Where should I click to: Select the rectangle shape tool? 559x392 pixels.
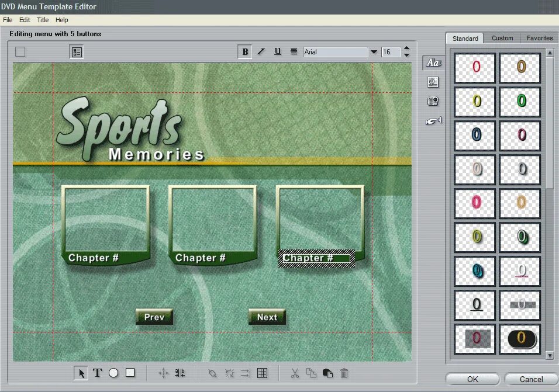130,373
